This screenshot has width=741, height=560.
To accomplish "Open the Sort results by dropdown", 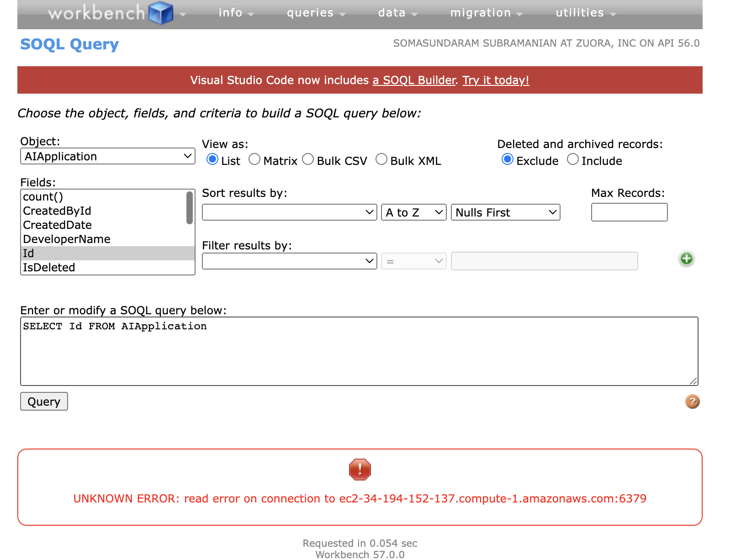I will point(289,212).
